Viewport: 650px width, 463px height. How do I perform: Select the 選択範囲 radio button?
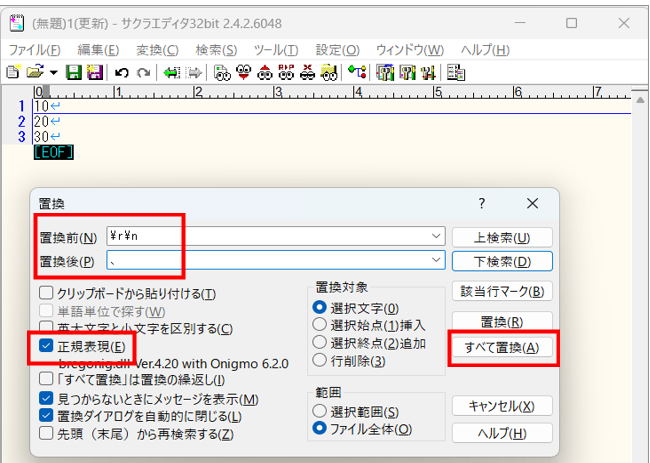point(320,411)
